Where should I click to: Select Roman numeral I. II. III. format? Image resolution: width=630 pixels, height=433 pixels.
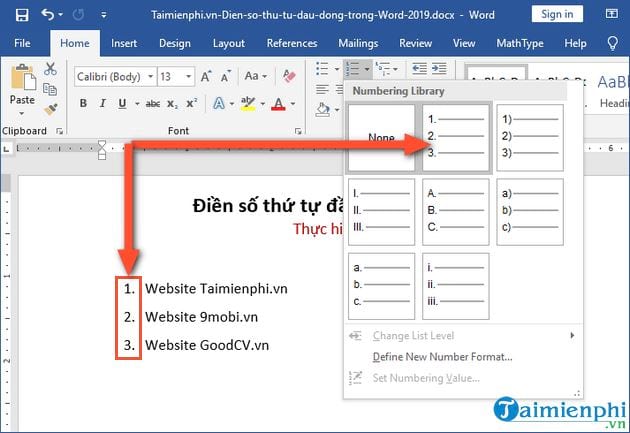coord(381,212)
